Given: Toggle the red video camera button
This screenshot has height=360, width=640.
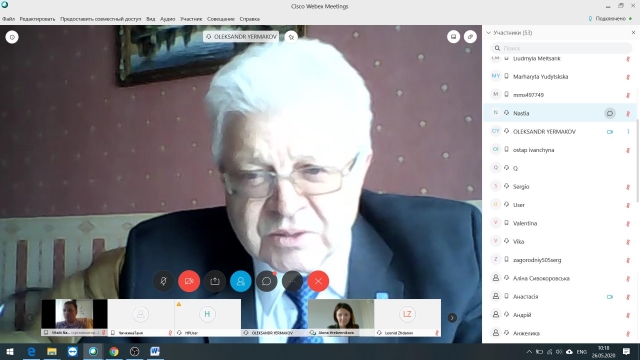Looking at the screenshot, I should point(189,281).
